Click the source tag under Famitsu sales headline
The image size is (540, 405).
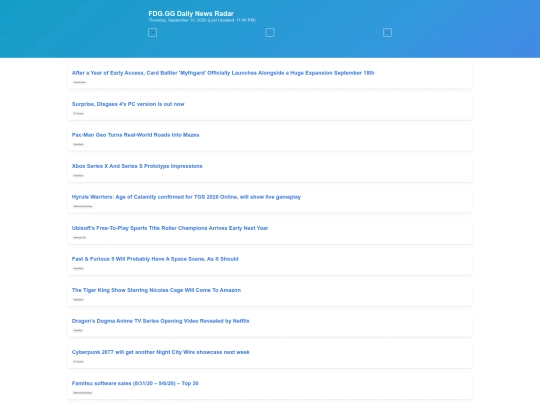83,393
